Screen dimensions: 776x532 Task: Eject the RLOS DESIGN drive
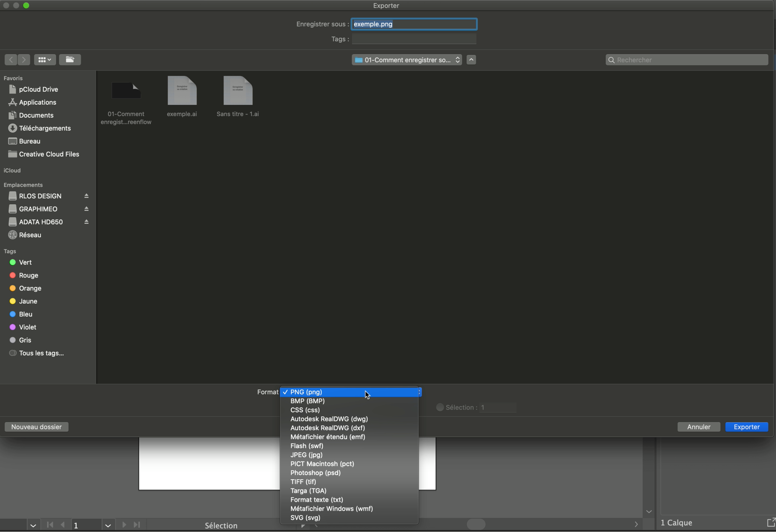click(x=86, y=196)
